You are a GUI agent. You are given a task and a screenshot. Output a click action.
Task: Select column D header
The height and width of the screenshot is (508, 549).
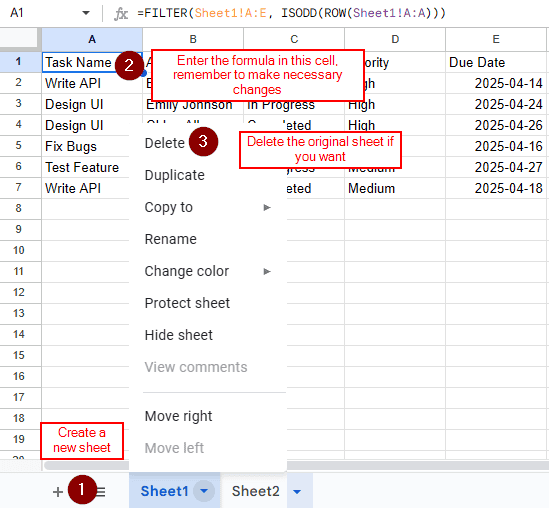tap(395, 40)
